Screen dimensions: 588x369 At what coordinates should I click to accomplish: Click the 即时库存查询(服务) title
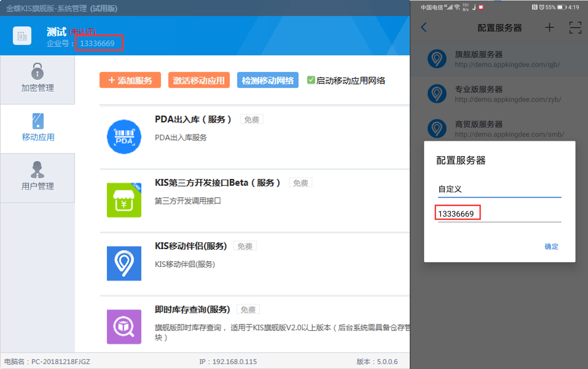coord(193,310)
